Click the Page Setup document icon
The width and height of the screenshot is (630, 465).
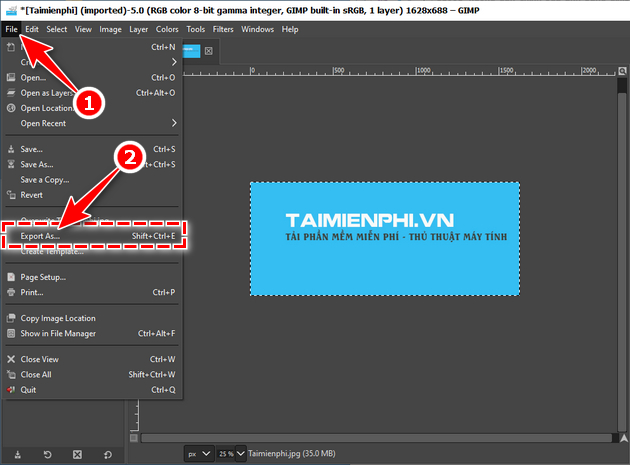point(11,277)
